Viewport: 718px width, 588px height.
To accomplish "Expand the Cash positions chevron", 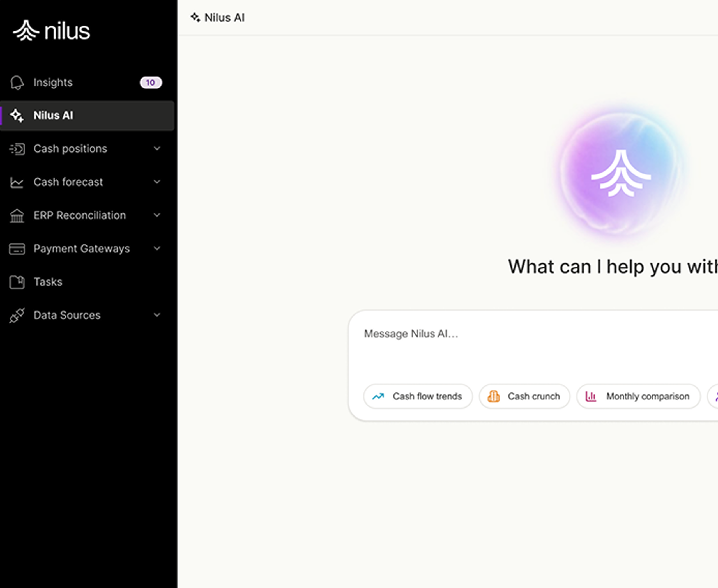I will tap(157, 149).
